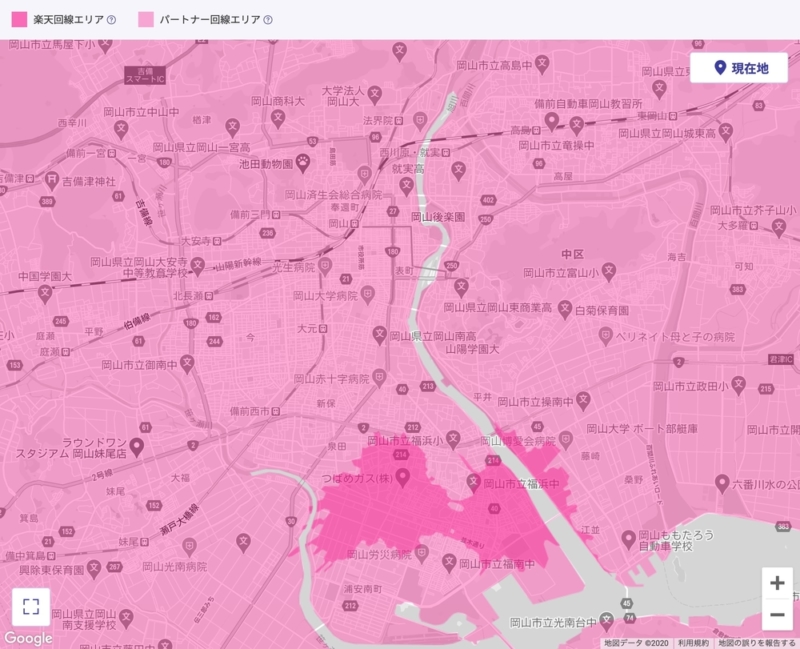
Task: Click the 岡山県立岡山南高 school marker
Action: 379,335
